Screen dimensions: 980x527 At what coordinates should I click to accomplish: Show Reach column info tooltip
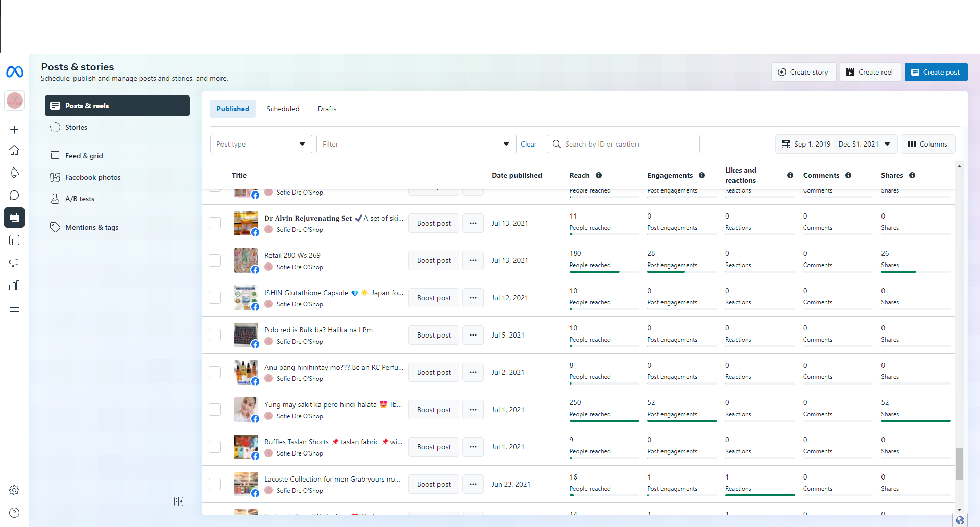(x=599, y=175)
